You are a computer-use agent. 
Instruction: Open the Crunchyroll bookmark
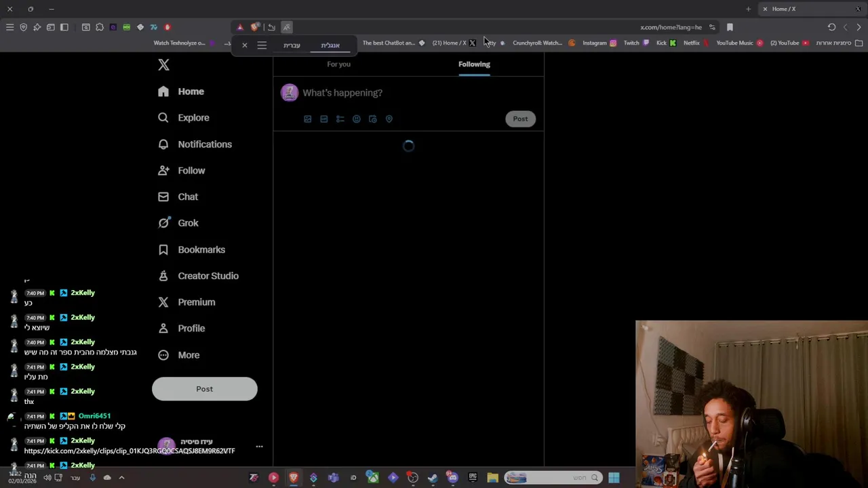544,43
